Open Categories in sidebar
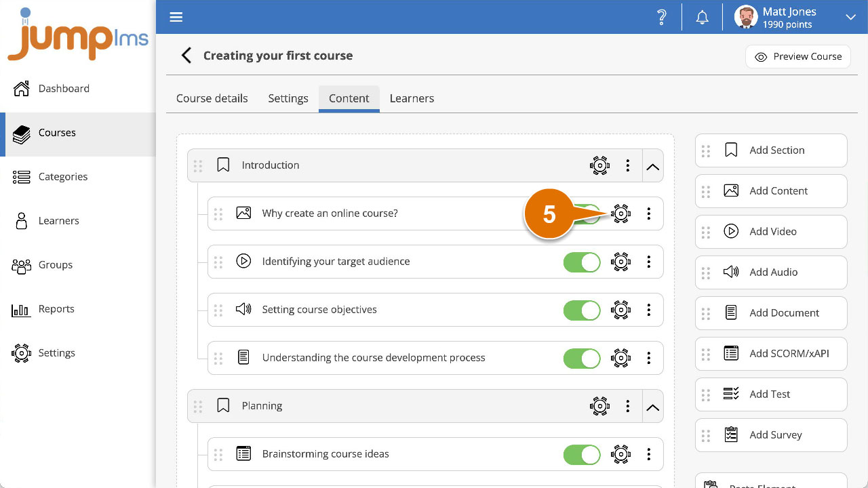Image resolution: width=868 pixels, height=488 pixels. click(78, 177)
